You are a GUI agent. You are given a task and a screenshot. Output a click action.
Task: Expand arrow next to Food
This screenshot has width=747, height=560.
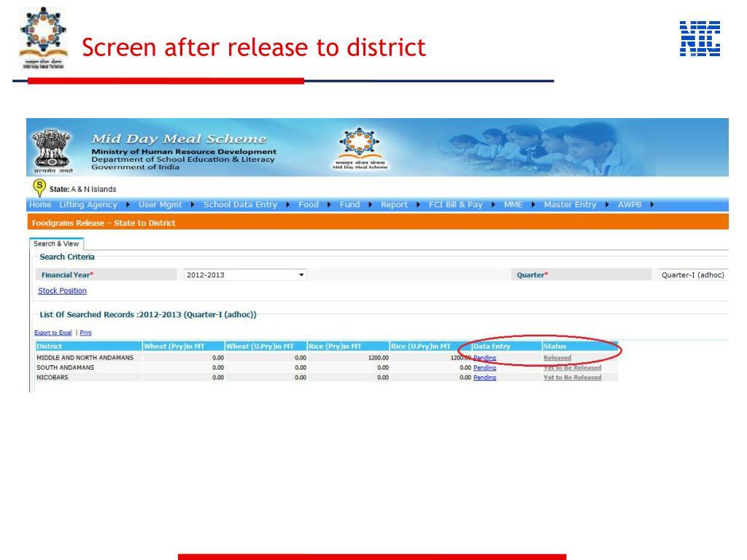[x=329, y=204]
